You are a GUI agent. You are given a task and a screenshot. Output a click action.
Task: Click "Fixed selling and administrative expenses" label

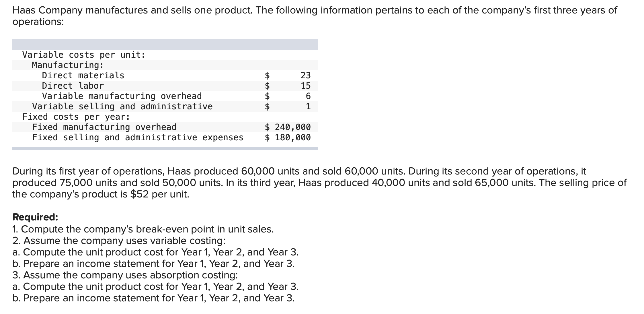coord(138,137)
